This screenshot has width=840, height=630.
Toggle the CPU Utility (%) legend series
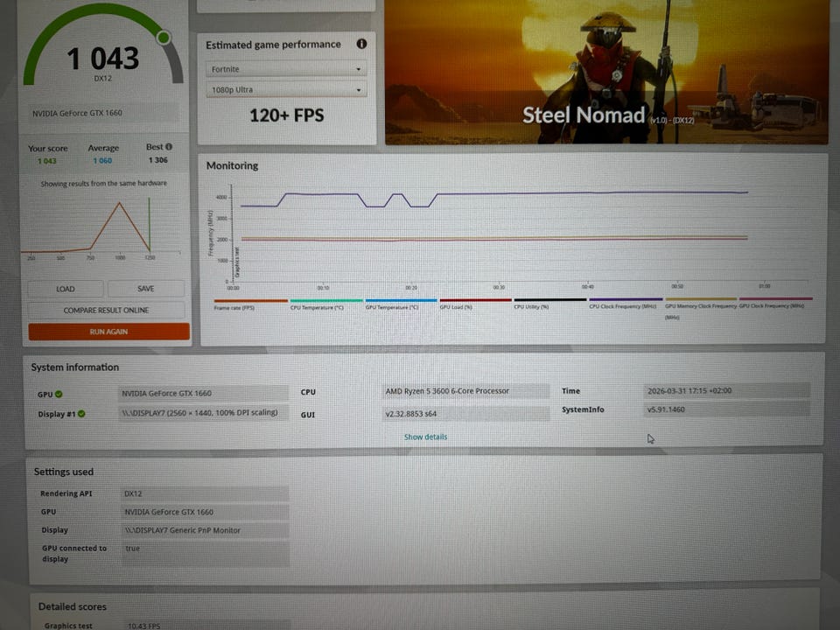pos(550,304)
